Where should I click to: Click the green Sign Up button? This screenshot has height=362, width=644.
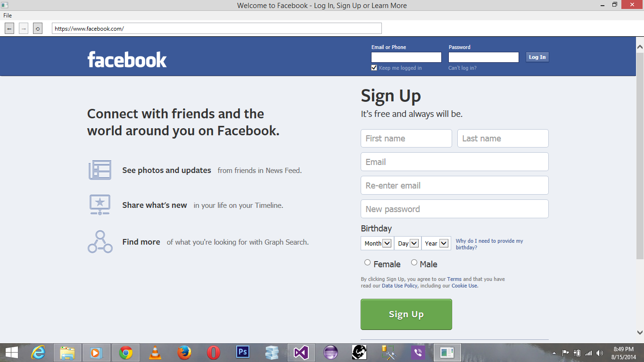point(406,314)
